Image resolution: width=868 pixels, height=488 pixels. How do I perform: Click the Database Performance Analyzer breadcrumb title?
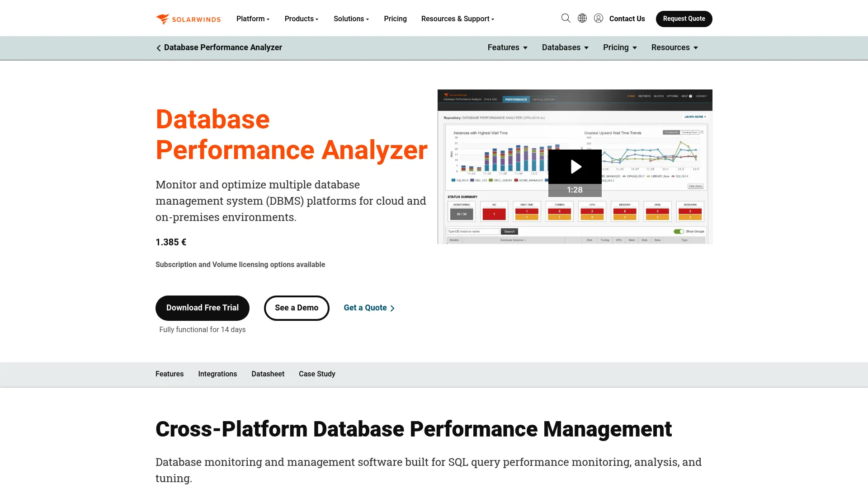pos(223,47)
